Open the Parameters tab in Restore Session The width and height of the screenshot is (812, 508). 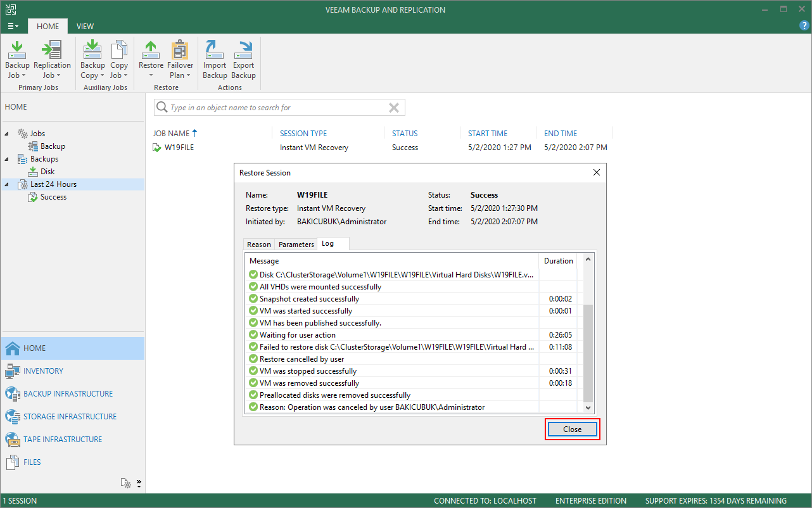click(x=296, y=244)
